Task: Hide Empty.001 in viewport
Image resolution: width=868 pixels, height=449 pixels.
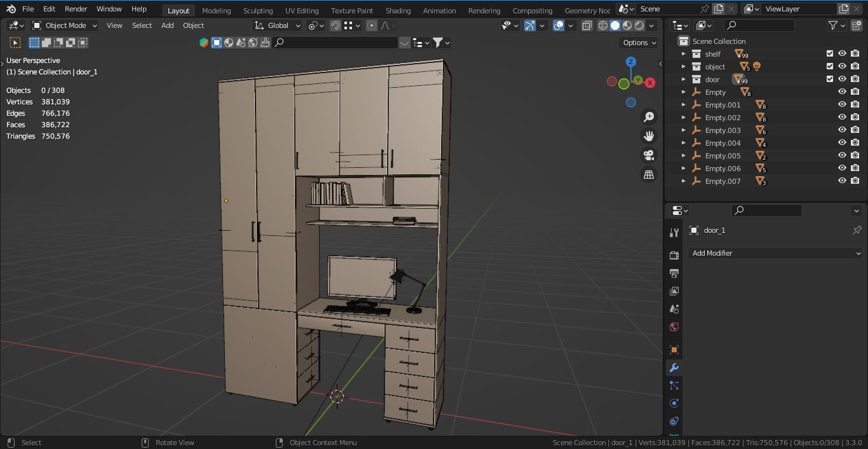Action: pyautogui.click(x=843, y=105)
